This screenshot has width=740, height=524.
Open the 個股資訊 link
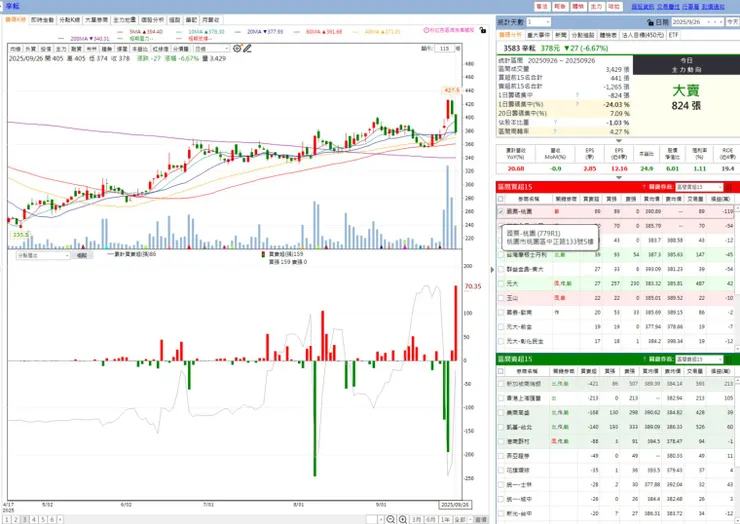pos(643,7)
